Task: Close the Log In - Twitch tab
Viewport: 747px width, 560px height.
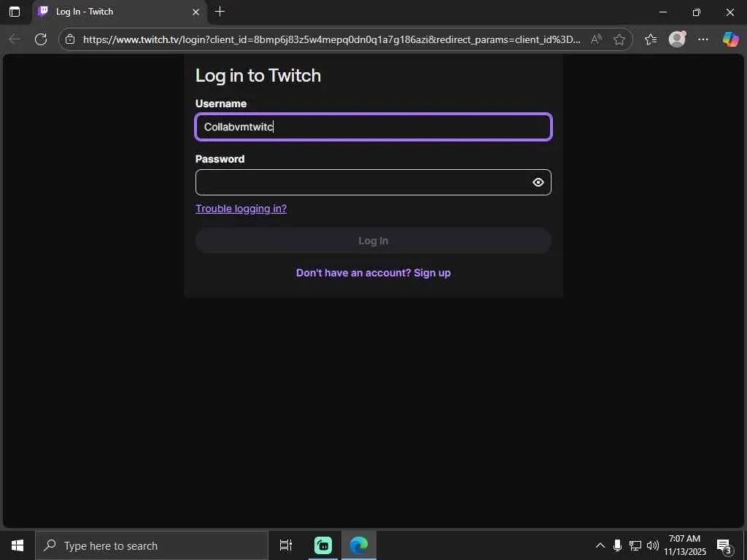Action: [x=196, y=12]
